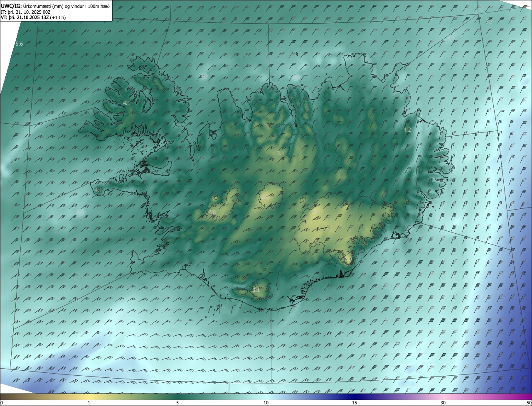Click the 'VT: þri. 21.10.2025 13Z (+13 h)' line

coord(33,17)
